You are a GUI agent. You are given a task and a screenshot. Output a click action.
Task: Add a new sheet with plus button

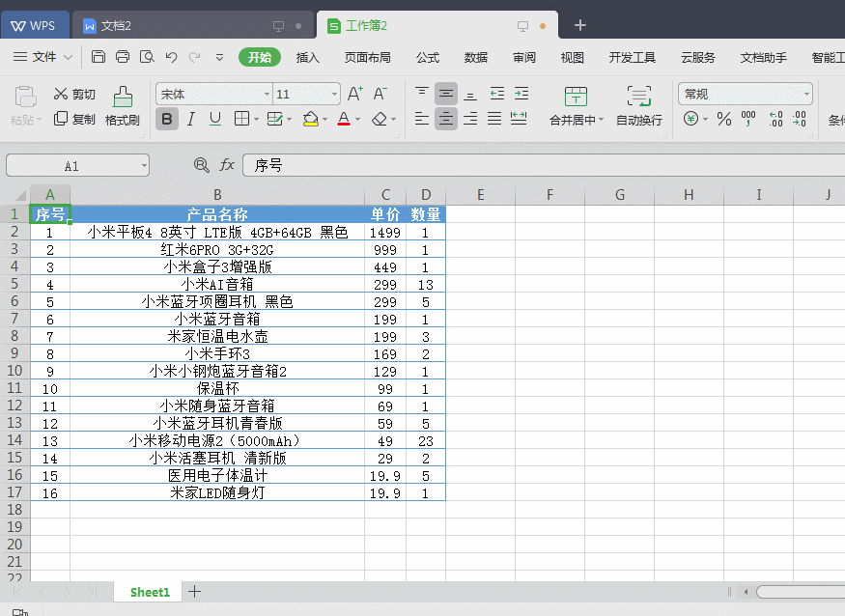tap(194, 591)
